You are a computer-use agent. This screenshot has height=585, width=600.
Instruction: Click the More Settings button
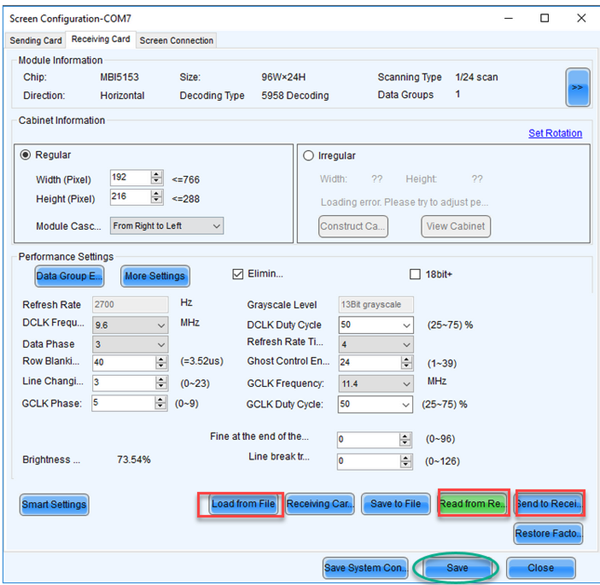click(x=154, y=275)
